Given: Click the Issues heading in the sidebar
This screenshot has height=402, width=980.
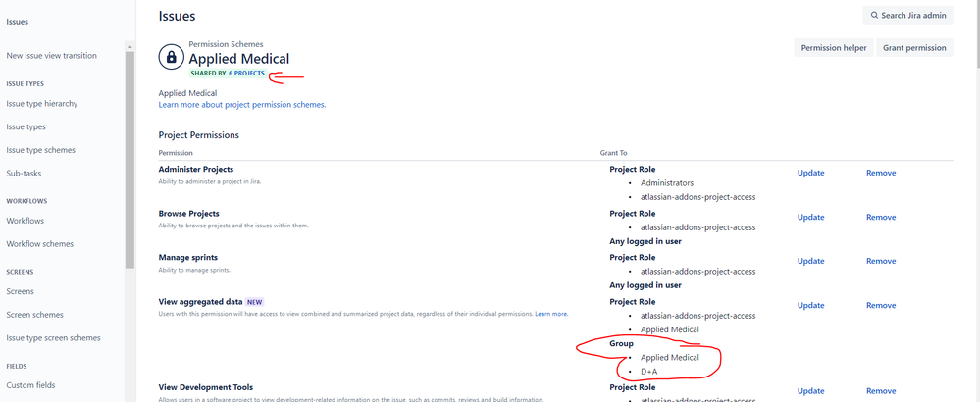Looking at the screenshot, I should pos(18,22).
